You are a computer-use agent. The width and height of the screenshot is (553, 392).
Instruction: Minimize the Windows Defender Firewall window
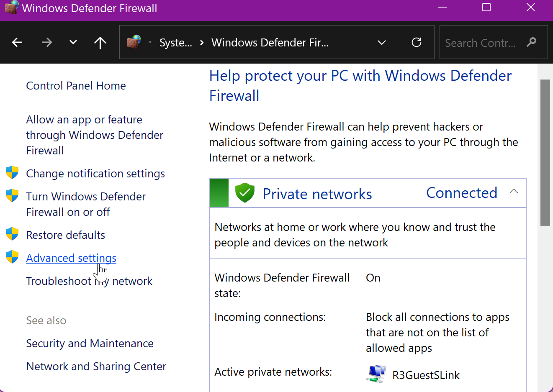click(x=442, y=8)
